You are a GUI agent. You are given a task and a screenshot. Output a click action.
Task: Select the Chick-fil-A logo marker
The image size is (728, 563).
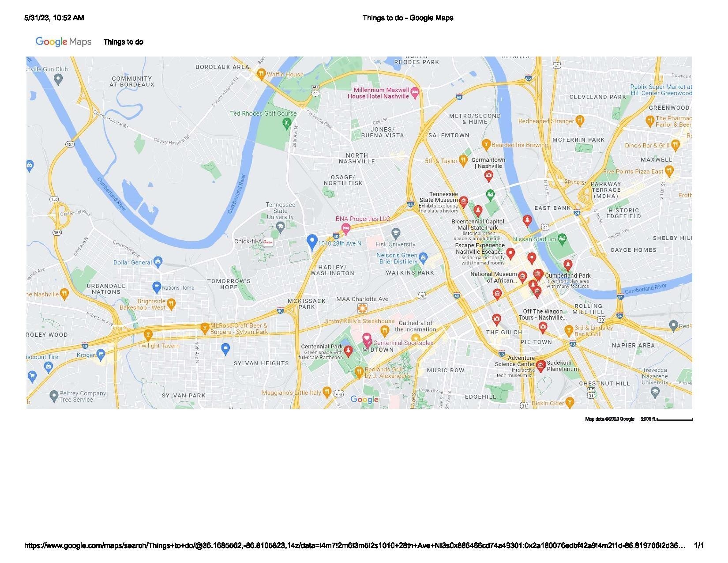coord(268,242)
